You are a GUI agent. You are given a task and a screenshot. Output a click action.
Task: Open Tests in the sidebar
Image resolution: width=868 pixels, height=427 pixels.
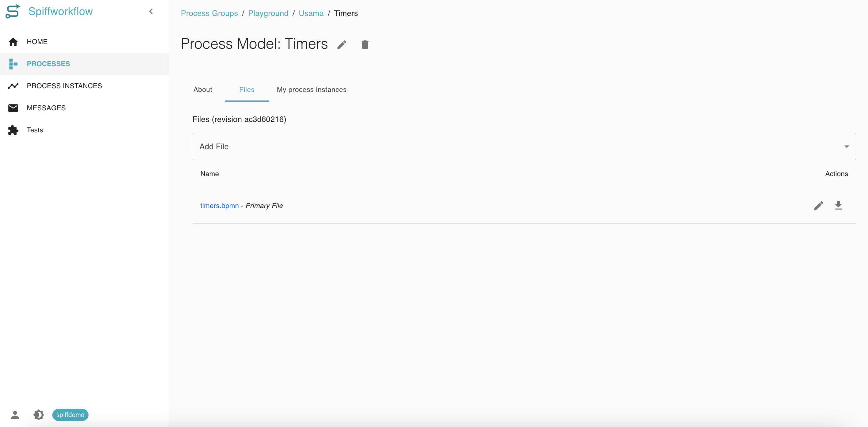(x=84, y=130)
